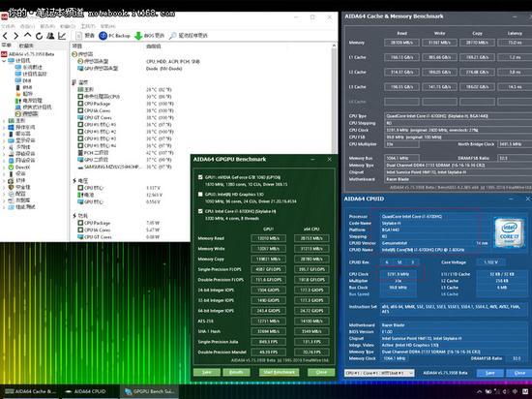Expand the Windows-logo 操作系统 tree node
Viewport: 532px width, 399px height.
[4, 127]
